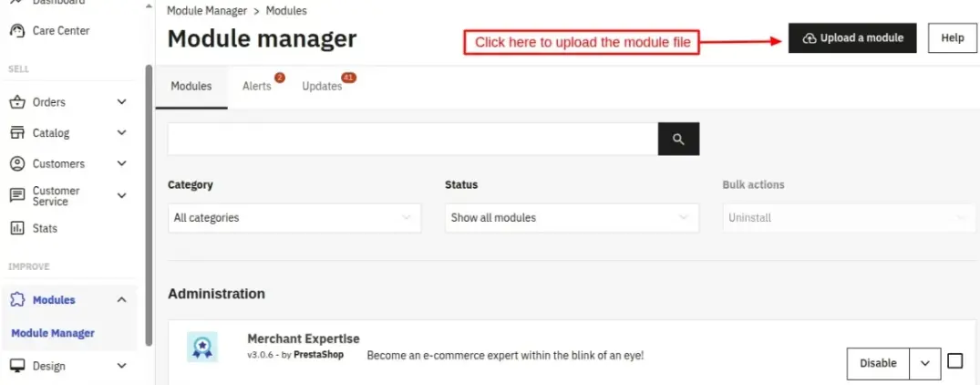The height and width of the screenshot is (385, 980).
Task: Click the Customer Service chat icon
Action: coord(17,195)
